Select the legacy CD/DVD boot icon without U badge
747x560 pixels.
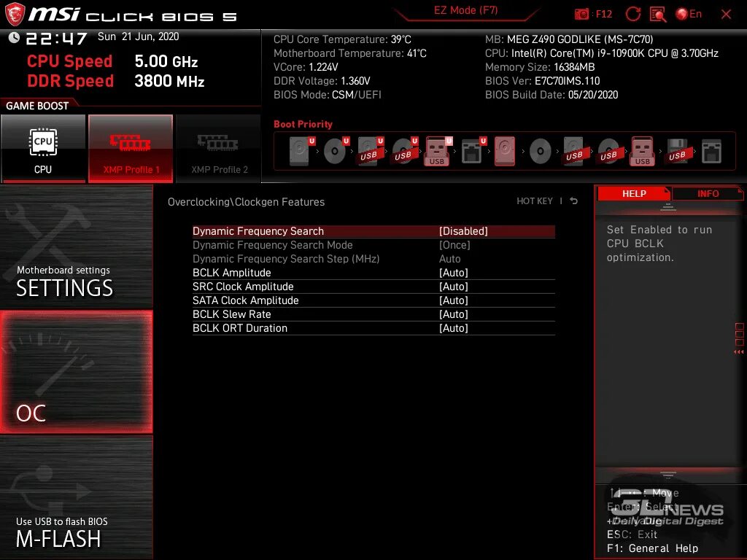(x=541, y=152)
